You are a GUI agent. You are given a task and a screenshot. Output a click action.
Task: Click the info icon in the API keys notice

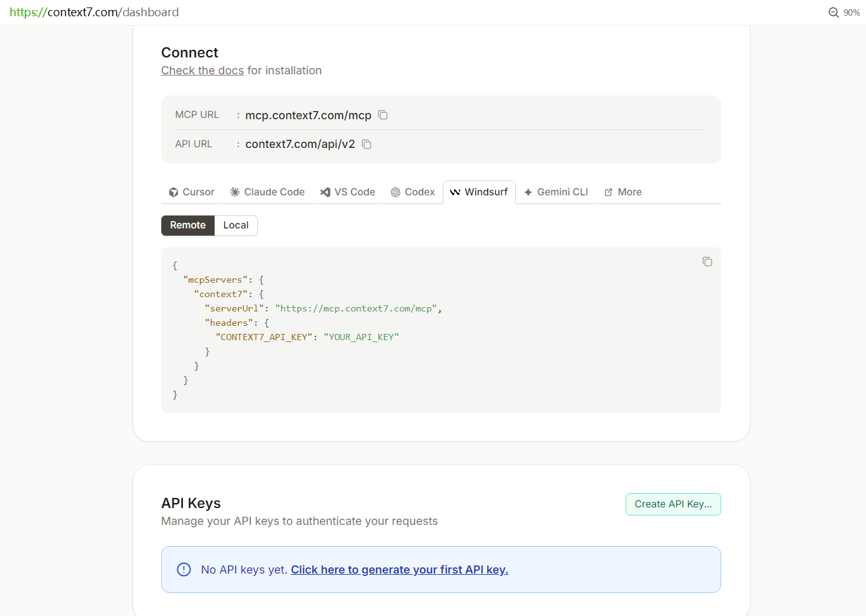pyautogui.click(x=184, y=569)
